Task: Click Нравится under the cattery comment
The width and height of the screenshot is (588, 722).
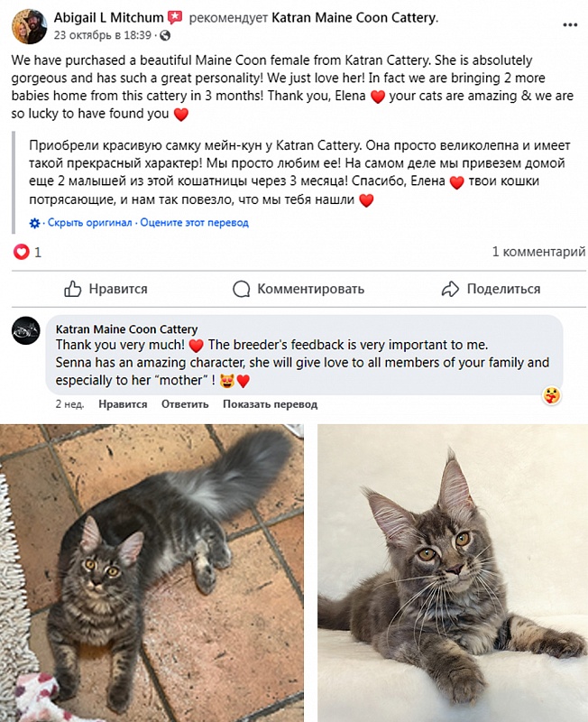Action: [x=123, y=404]
